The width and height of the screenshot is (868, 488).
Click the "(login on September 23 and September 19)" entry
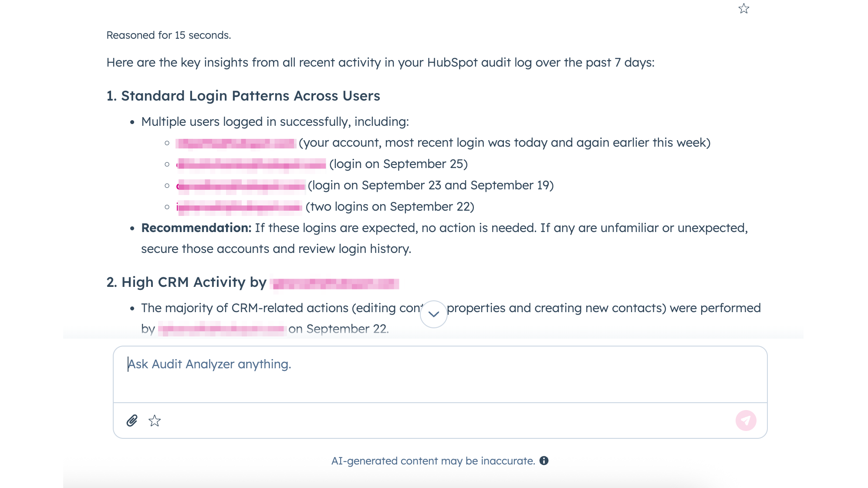tap(431, 185)
